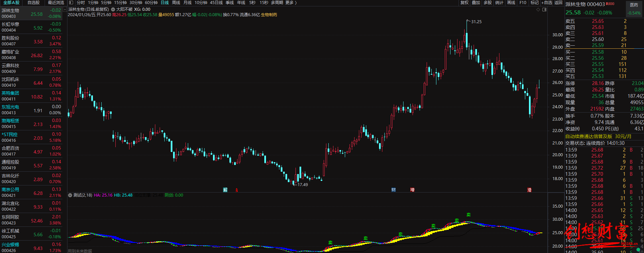Select the 5秒 period

pyautogui.click(x=252, y=3)
